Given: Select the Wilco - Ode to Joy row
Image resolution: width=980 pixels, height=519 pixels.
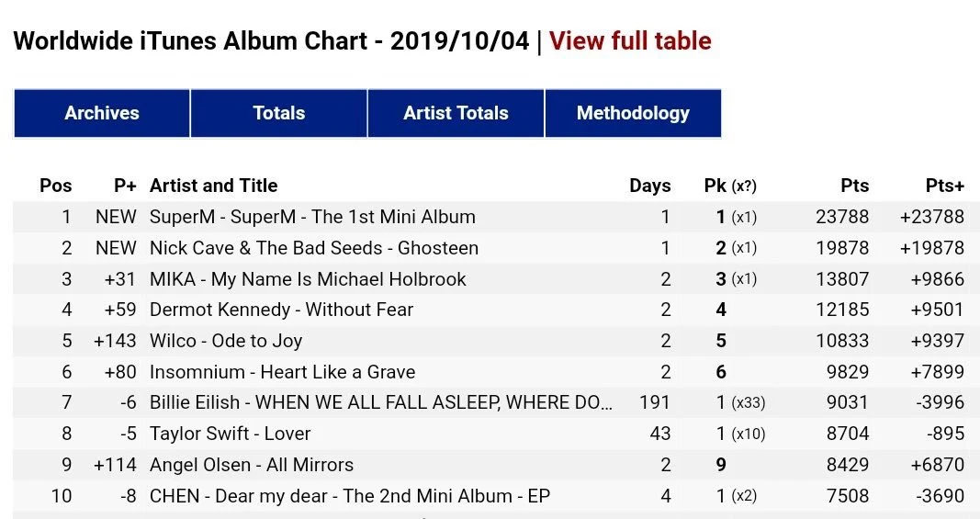Looking at the screenshot, I should pos(226,341).
